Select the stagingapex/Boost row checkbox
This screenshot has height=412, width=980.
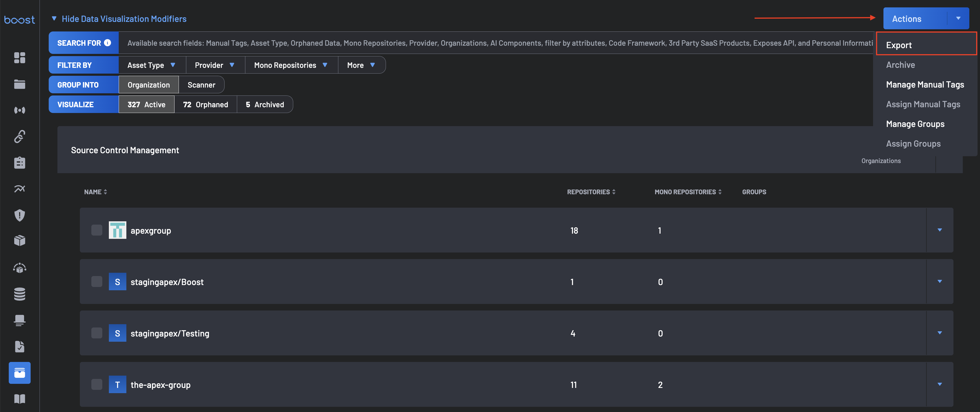tap(97, 282)
